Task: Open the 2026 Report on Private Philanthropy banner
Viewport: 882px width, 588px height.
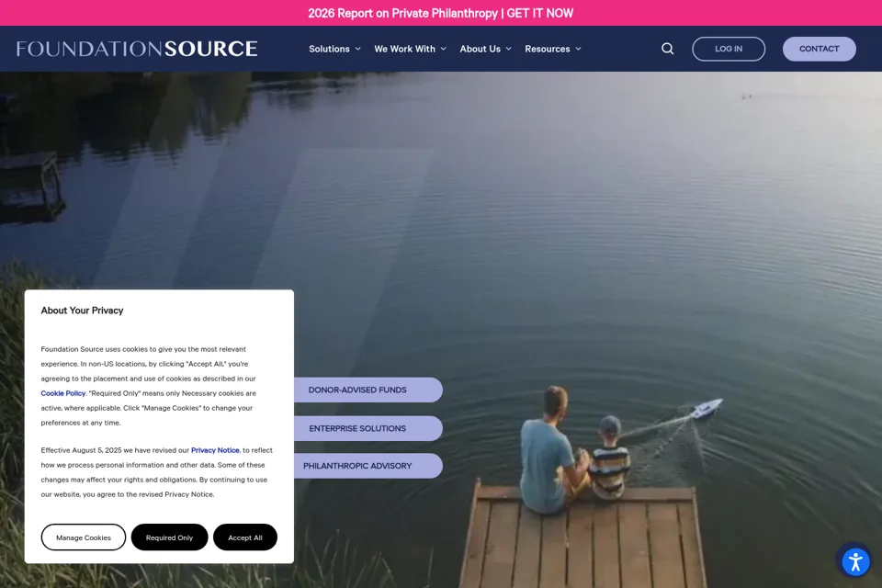Action: pyautogui.click(x=440, y=13)
